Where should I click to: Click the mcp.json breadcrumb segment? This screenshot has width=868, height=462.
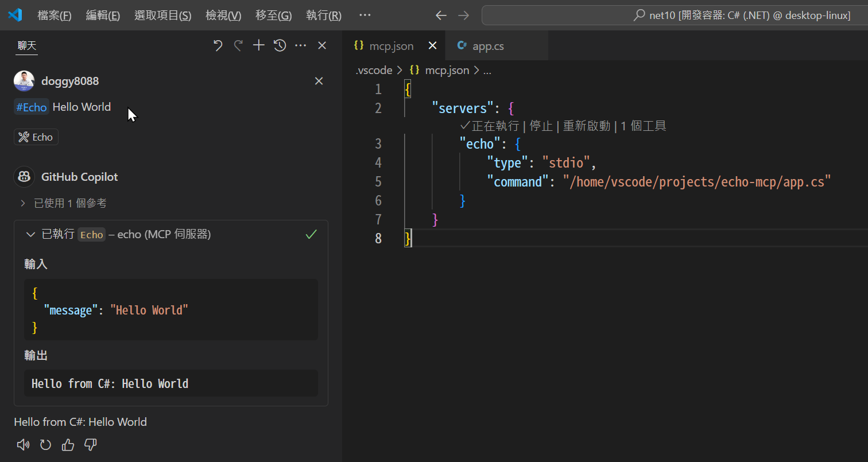coord(447,71)
